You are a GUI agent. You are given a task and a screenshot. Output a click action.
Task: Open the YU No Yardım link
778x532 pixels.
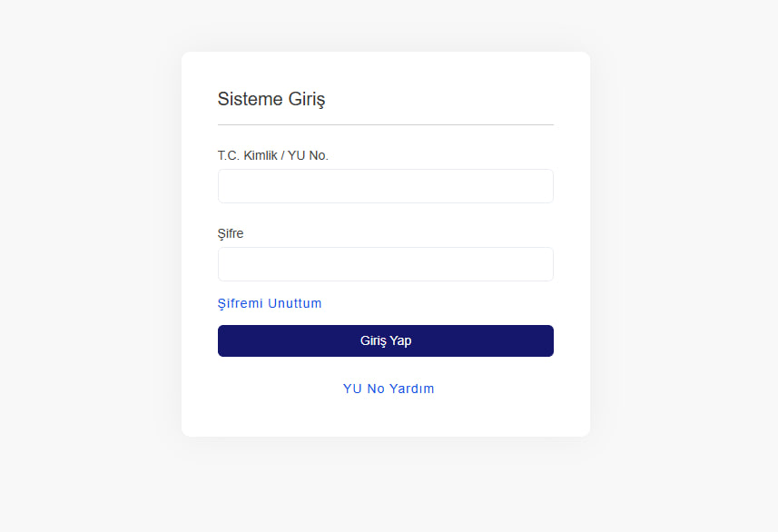pos(389,389)
